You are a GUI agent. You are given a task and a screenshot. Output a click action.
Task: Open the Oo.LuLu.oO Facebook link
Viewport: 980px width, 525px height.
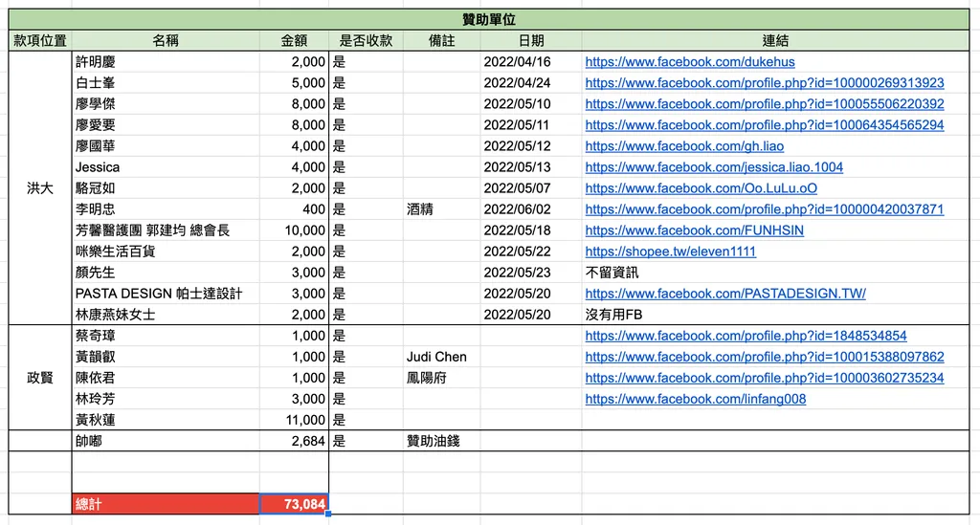coord(702,188)
